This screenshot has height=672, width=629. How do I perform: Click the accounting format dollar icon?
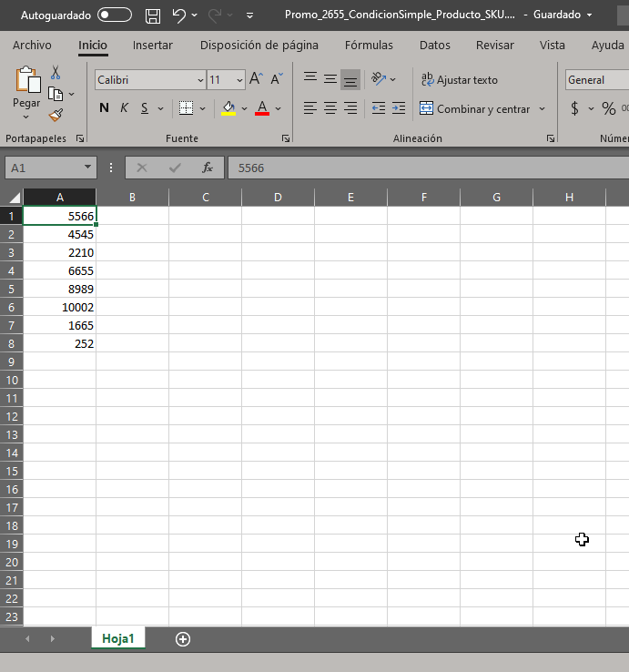tap(574, 108)
